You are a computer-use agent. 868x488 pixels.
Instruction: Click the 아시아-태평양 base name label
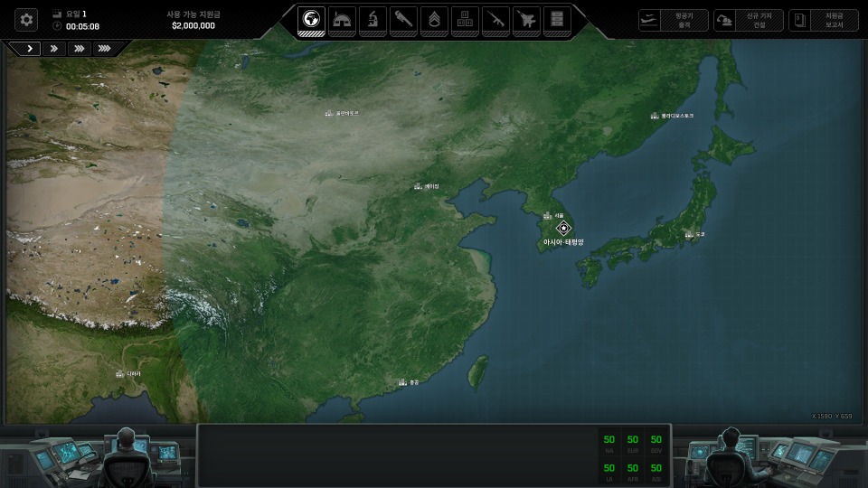pos(563,242)
